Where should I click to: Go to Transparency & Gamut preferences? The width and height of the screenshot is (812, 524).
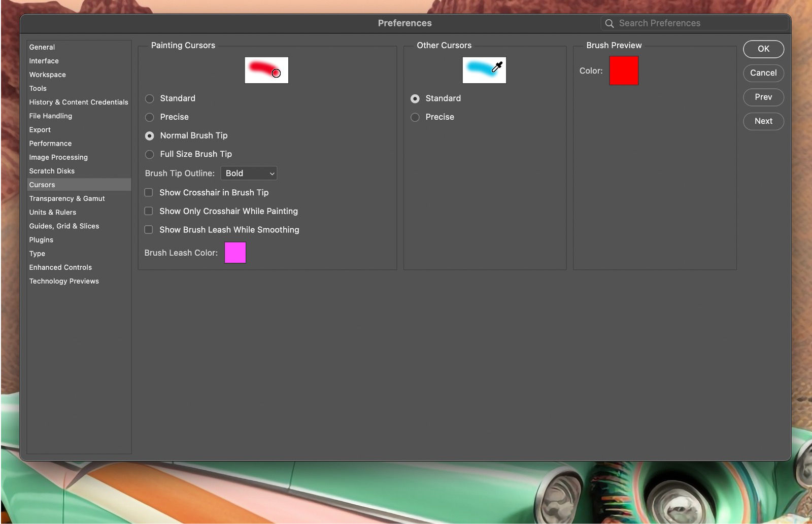tap(67, 198)
